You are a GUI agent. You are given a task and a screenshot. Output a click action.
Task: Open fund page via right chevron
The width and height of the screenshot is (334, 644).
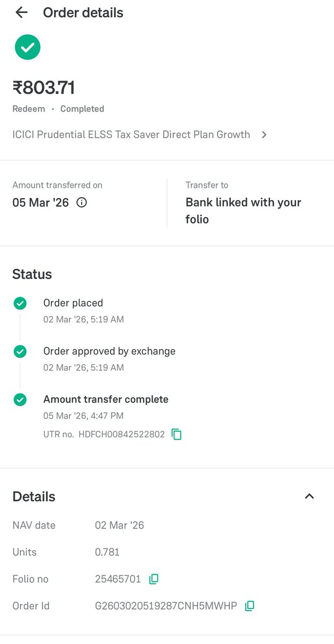pyautogui.click(x=264, y=135)
